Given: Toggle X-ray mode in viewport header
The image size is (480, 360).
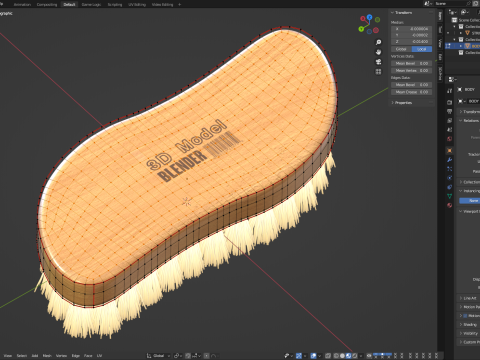Looking at the screenshot, I should pyautogui.click(x=328, y=356).
